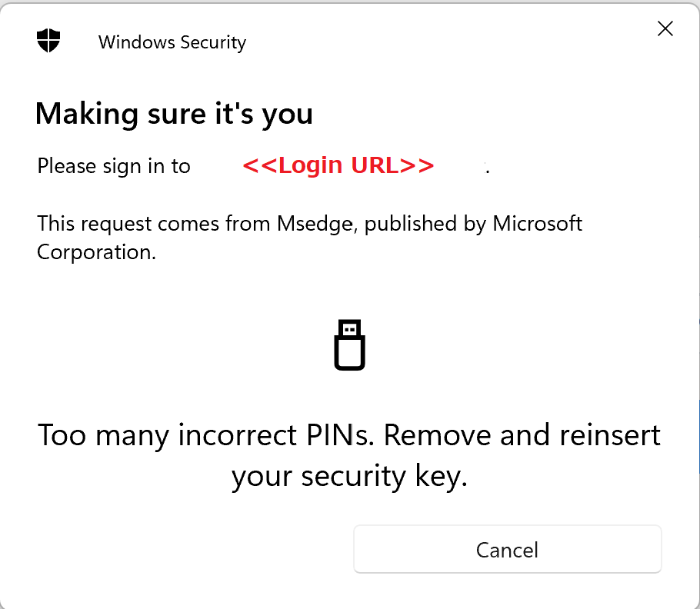Screen dimensions: 700x609
Task: Close the Windows Security dialog
Action: [x=665, y=28]
